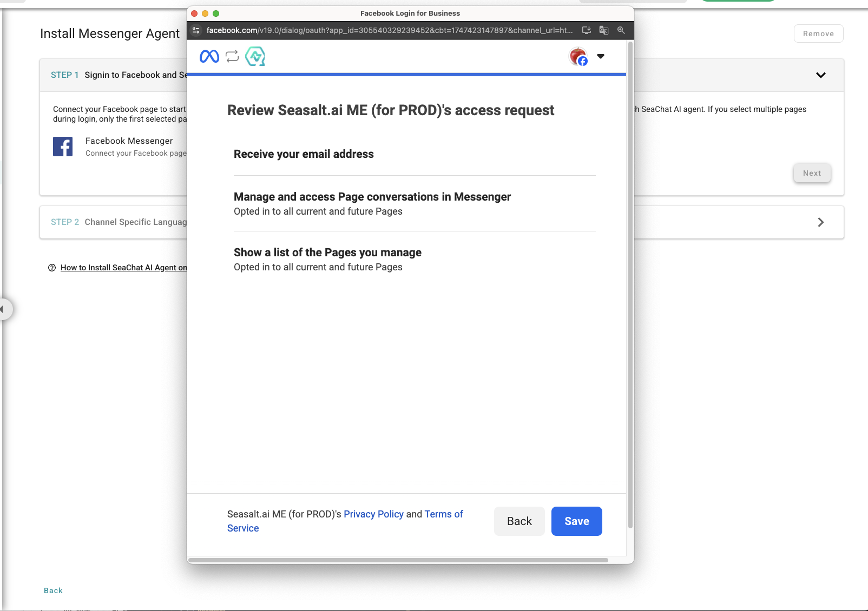Viewport: 868px width, 611px height.
Task: Click the facebook.com URL address field
Action: point(390,30)
